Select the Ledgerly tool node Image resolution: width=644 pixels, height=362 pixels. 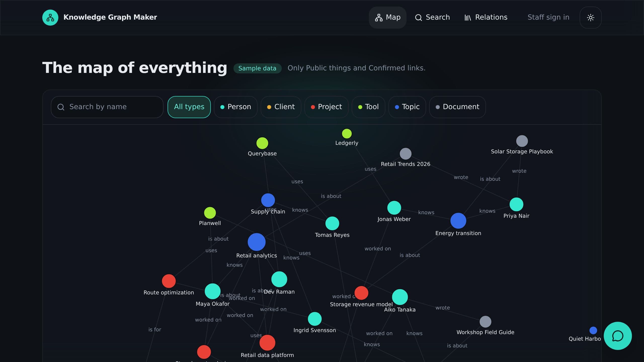pos(347,134)
